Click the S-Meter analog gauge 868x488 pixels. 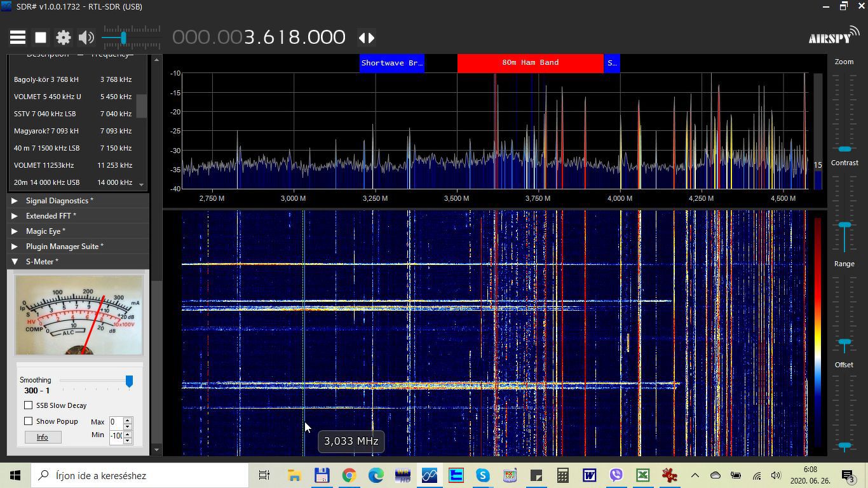pos(79,315)
